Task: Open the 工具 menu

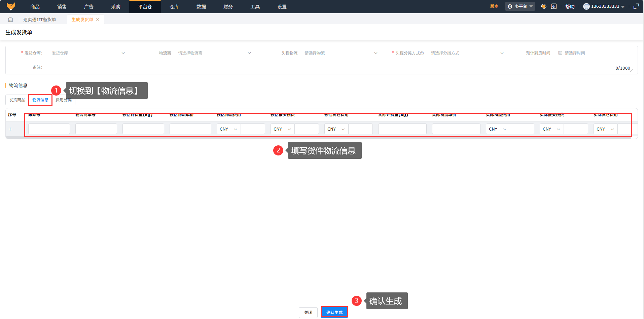Action: pyautogui.click(x=255, y=7)
